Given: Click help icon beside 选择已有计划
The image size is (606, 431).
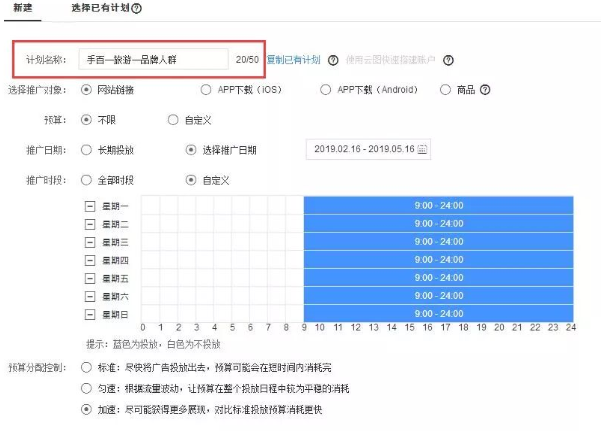Looking at the screenshot, I should click(136, 8).
